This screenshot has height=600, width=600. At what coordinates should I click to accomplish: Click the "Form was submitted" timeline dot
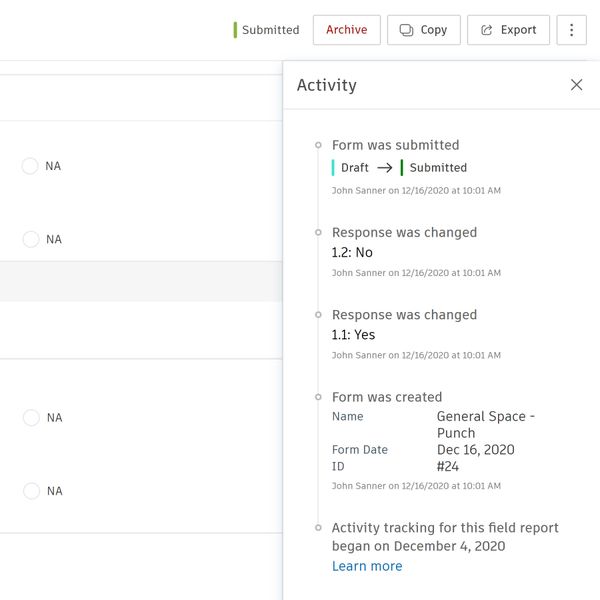(x=318, y=145)
